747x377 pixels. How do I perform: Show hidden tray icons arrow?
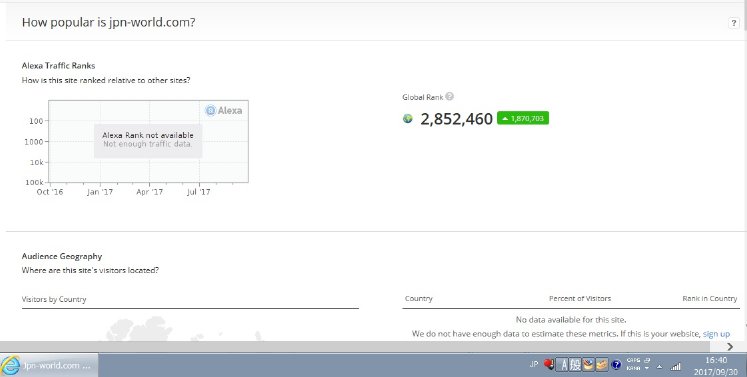pos(659,367)
